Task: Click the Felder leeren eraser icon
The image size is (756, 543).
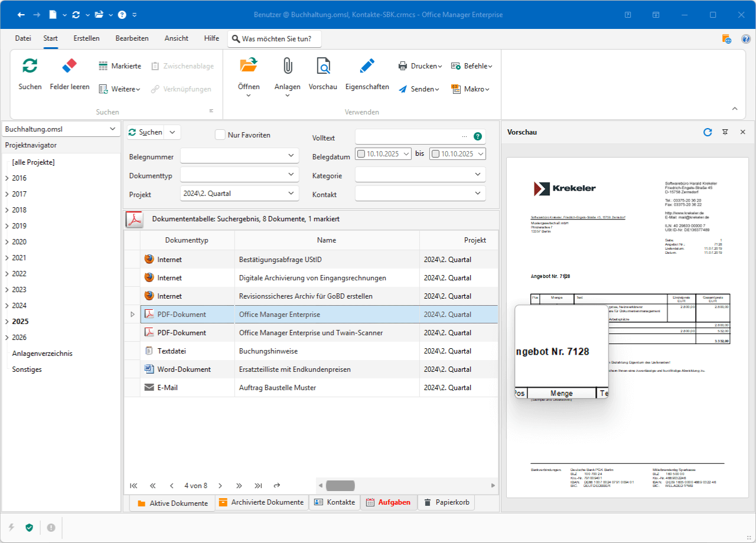Action: pyautogui.click(x=70, y=66)
